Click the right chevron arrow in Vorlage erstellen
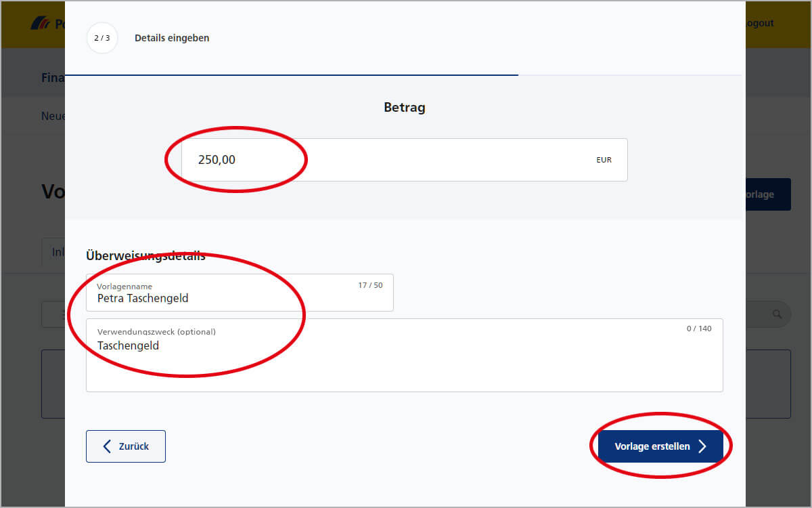This screenshot has height=508, width=812. (x=702, y=446)
